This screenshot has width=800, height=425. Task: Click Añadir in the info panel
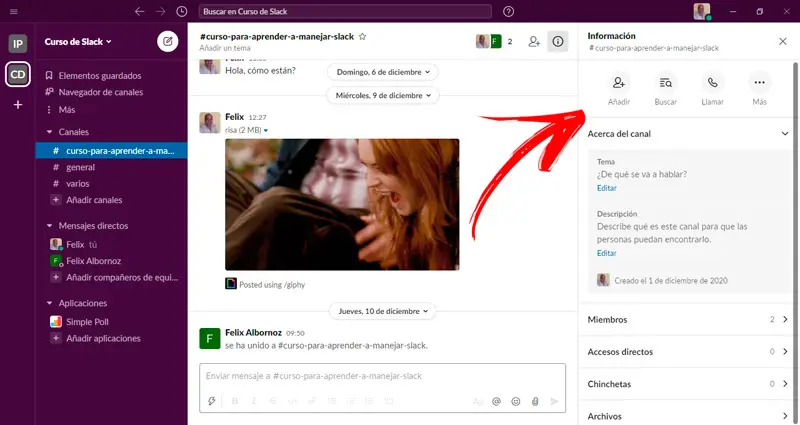click(619, 89)
